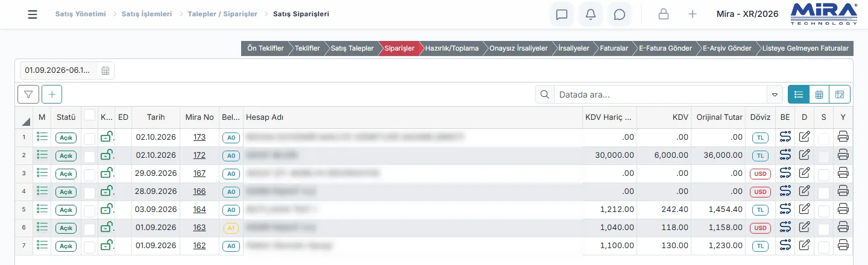Screen dimensions: 868x265
Task: Go to the E-Fatura Gönder step
Action: click(x=665, y=48)
